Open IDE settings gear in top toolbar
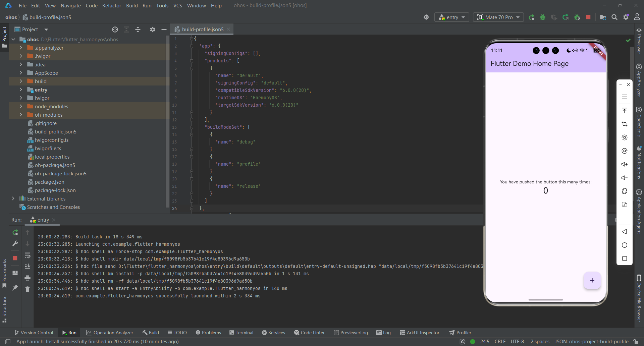 [626, 17]
